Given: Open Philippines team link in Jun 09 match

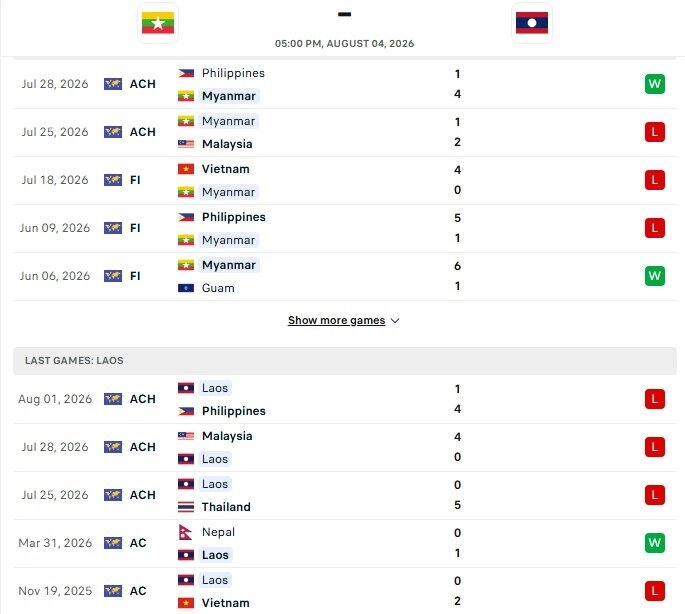Looking at the screenshot, I should tap(233, 217).
